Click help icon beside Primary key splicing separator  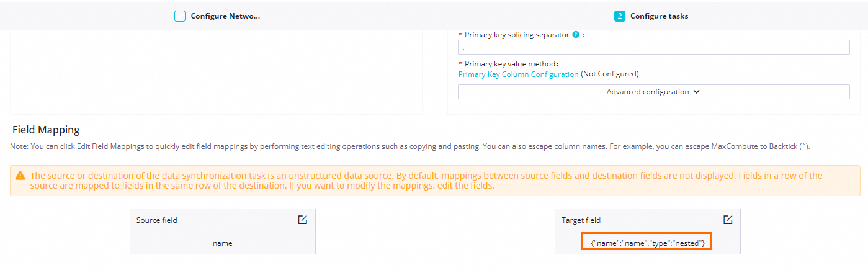pyautogui.click(x=576, y=35)
